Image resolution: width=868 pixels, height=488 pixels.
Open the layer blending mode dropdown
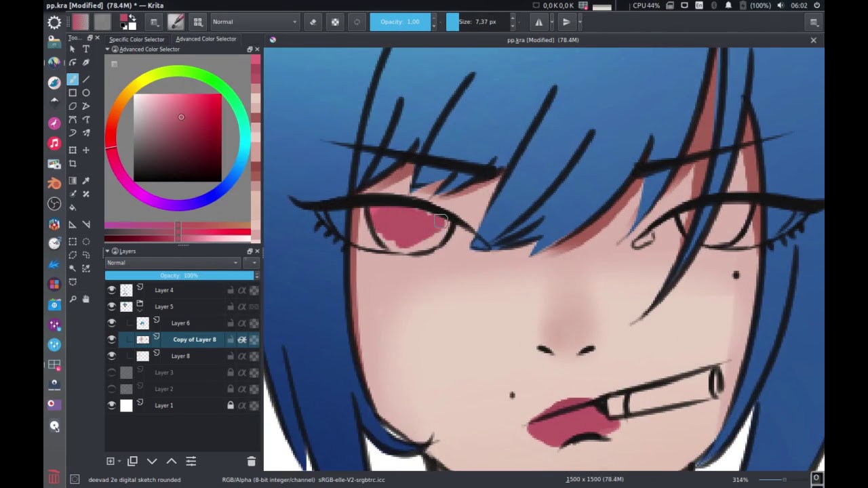point(173,263)
